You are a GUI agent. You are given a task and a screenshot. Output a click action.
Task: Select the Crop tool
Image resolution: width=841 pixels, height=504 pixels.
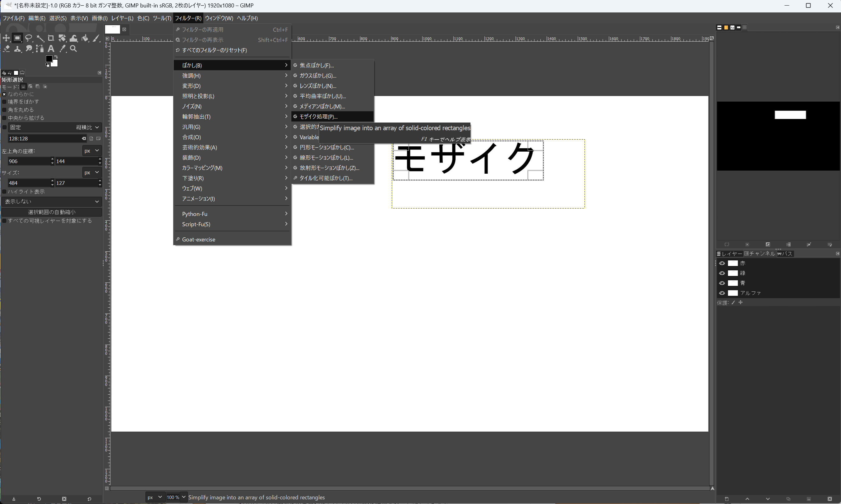point(51,38)
